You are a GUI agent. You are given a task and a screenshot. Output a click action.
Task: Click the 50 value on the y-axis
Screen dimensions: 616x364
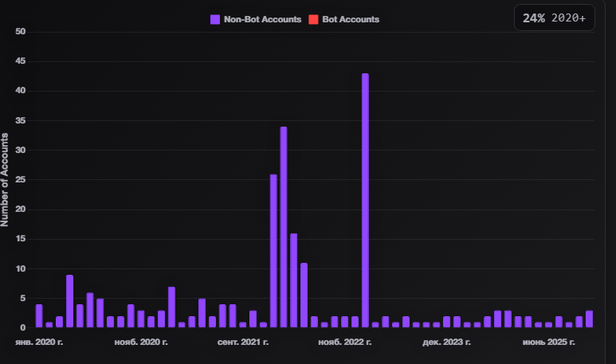click(x=21, y=32)
